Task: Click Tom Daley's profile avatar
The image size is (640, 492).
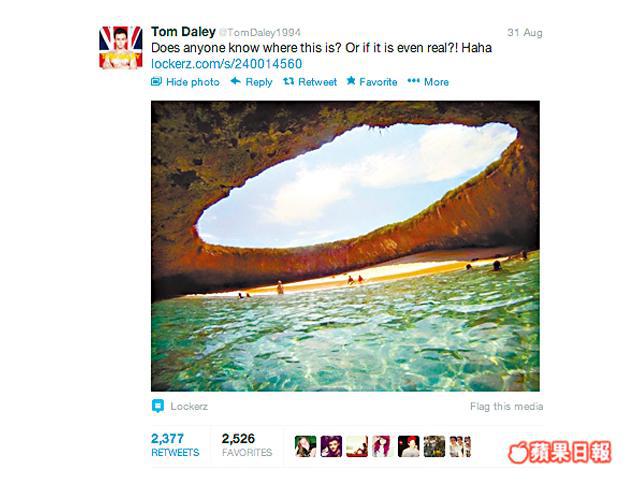Action: [x=121, y=47]
